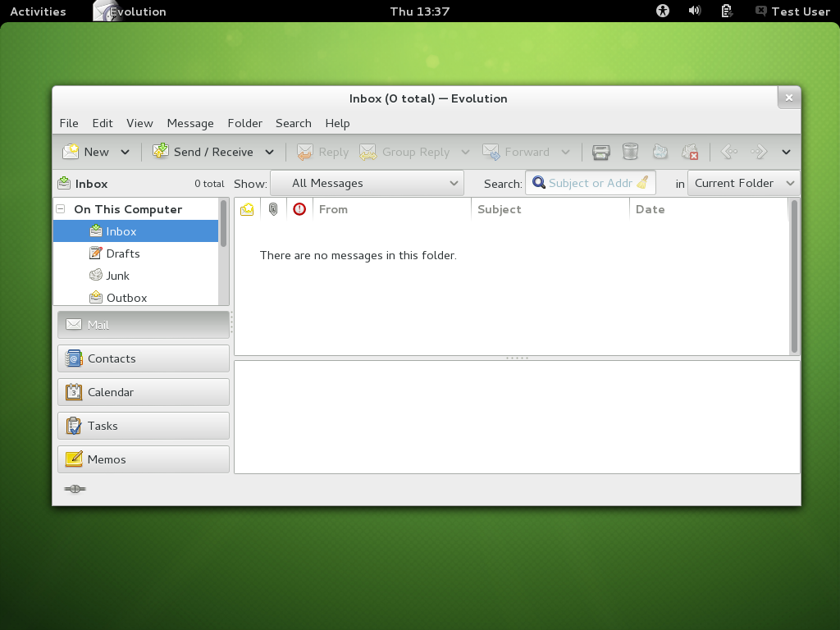Image resolution: width=840 pixels, height=630 pixels.
Task: Switch to the Contacts view
Action: pyautogui.click(x=144, y=358)
